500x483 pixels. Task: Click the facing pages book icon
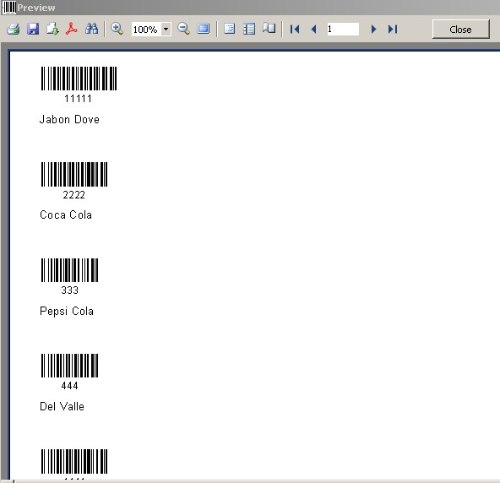269,29
